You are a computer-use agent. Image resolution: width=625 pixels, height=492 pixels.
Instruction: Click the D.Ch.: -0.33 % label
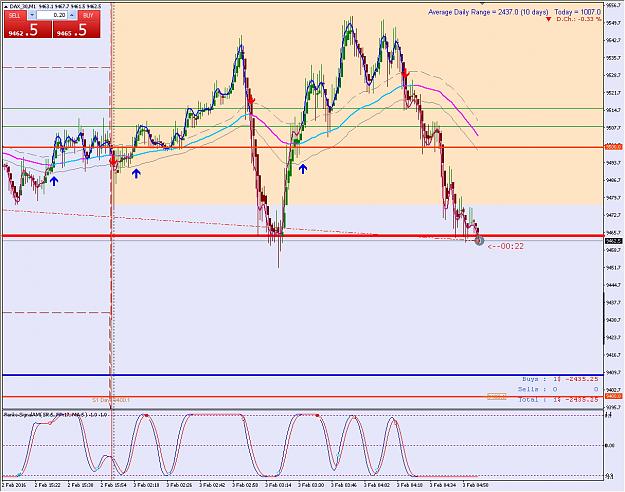(x=579, y=19)
